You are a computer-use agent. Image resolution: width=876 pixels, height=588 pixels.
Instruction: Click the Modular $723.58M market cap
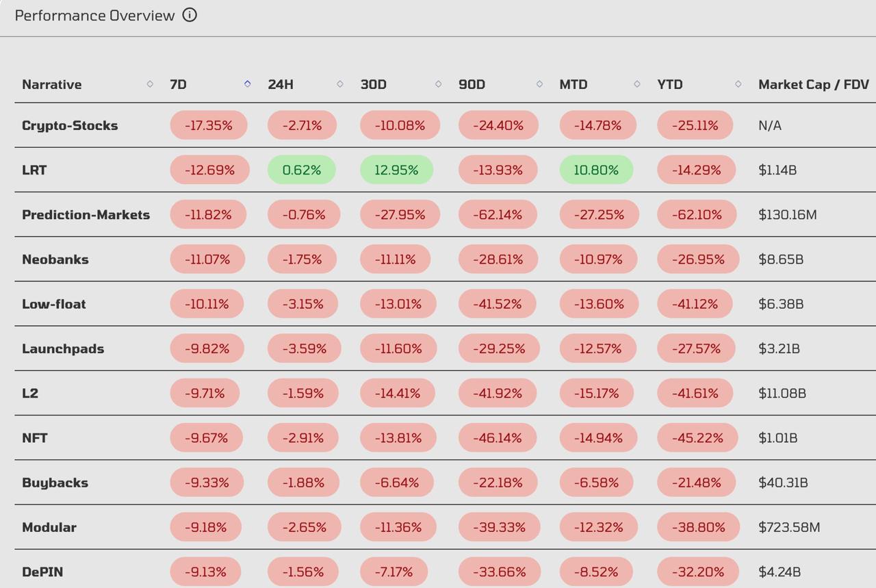click(x=788, y=527)
